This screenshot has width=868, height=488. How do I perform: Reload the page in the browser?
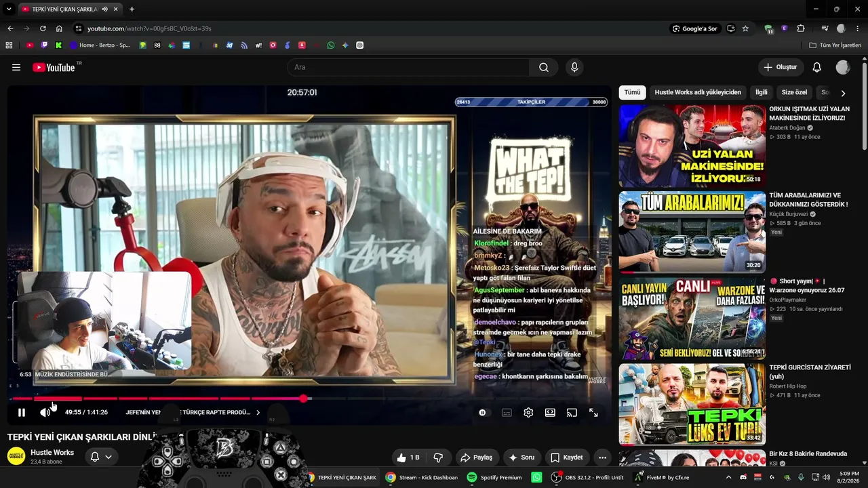(x=43, y=28)
